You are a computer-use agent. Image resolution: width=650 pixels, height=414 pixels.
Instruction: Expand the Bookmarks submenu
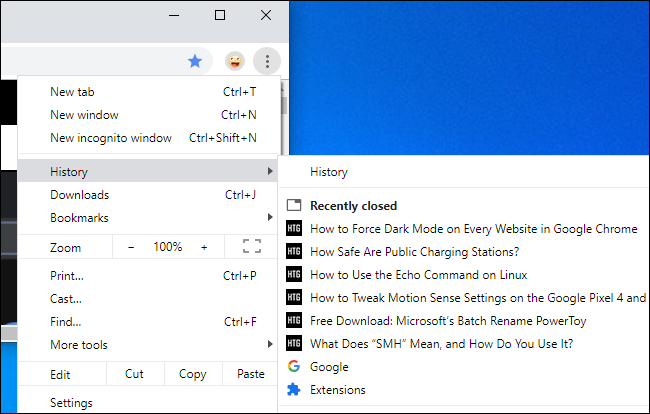(270, 218)
